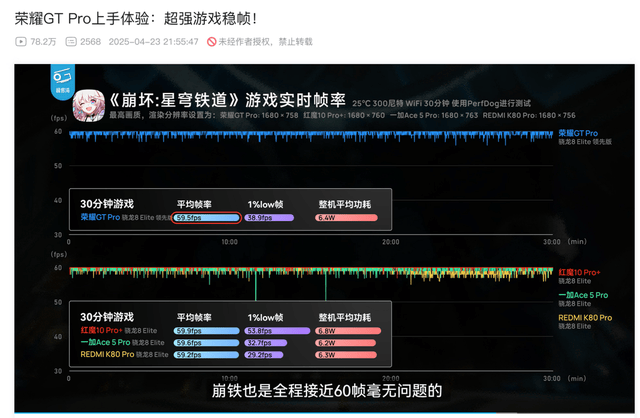Click the REDMI K80 Pro legend label at right
This screenshot has height=418, width=640.
585,318
